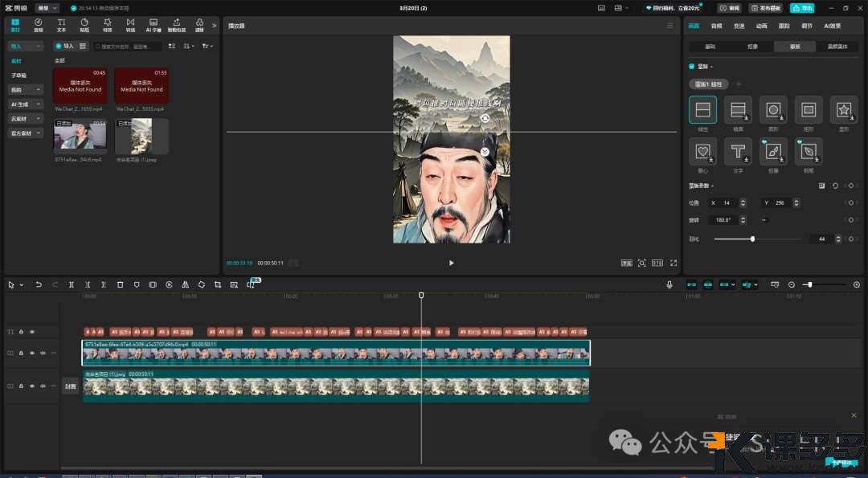Image resolution: width=868 pixels, height=478 pixels.
Task: Toggle lock on the main video track
Action: point(23,353)
